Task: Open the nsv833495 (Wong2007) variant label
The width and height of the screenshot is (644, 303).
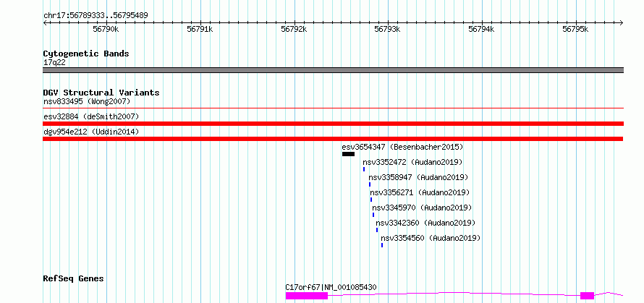Action: click(x=87, y=101)
